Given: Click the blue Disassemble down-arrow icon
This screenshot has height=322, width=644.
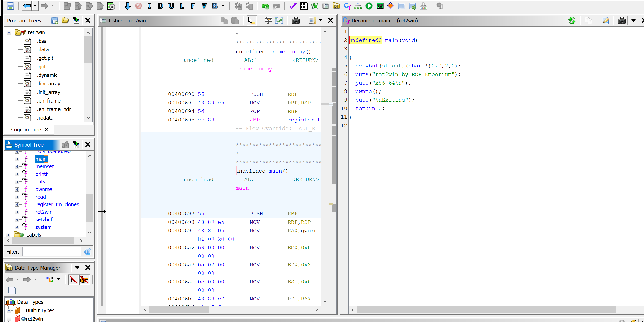Looking at the screenshot, I should pos(128,6).
